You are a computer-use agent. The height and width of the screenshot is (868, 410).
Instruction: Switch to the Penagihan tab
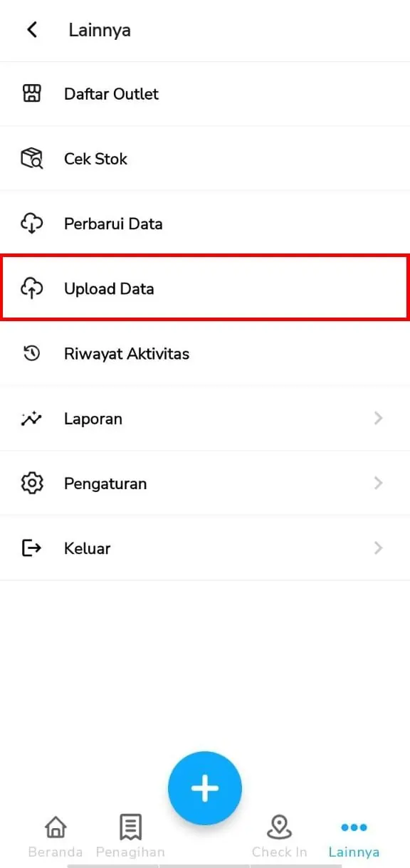(130, 837)
